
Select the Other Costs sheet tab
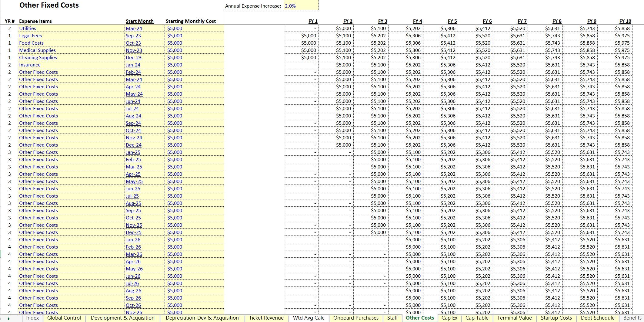(420, 318)
